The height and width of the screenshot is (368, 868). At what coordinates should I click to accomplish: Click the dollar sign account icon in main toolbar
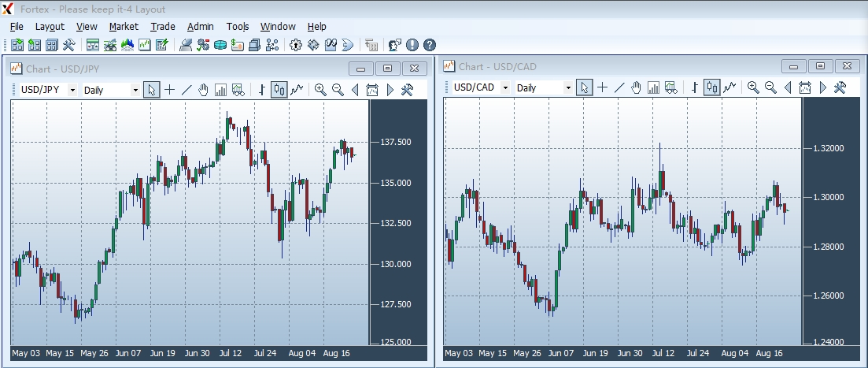pyautogui.click(x=238, y=45)
